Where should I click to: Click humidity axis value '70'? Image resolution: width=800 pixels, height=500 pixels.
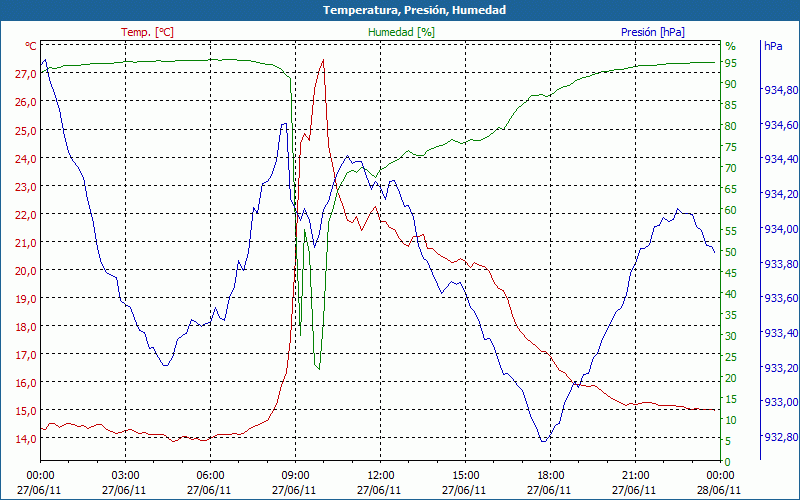click(731, 168)
